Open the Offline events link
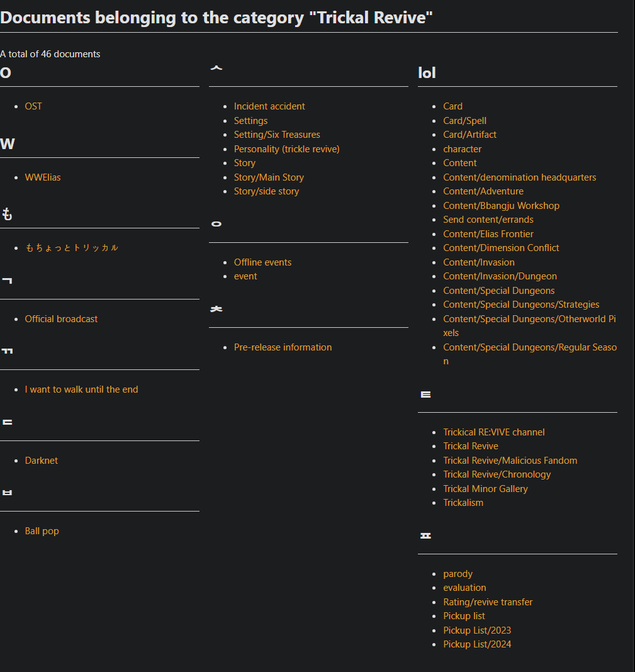 click(x=263, y=262)
